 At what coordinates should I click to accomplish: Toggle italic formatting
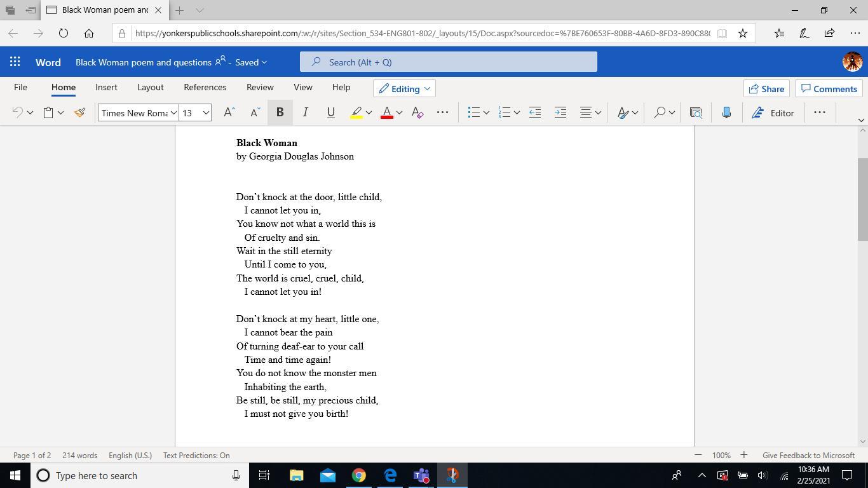pos(305,112)
